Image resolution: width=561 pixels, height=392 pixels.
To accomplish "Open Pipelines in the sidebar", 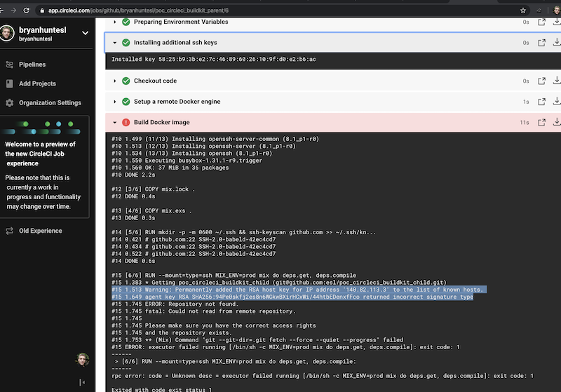I will [x=32, y=65].
